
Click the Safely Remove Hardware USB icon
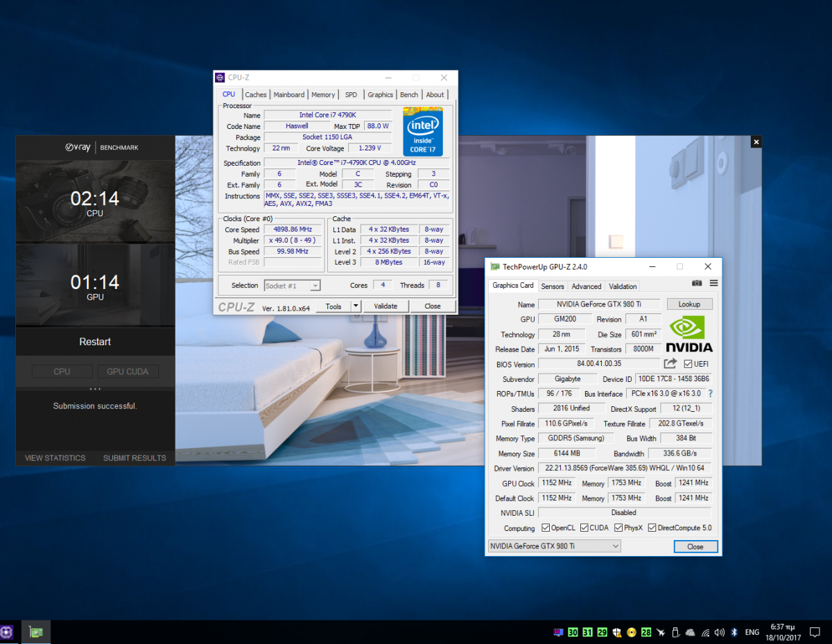[676, 632]
